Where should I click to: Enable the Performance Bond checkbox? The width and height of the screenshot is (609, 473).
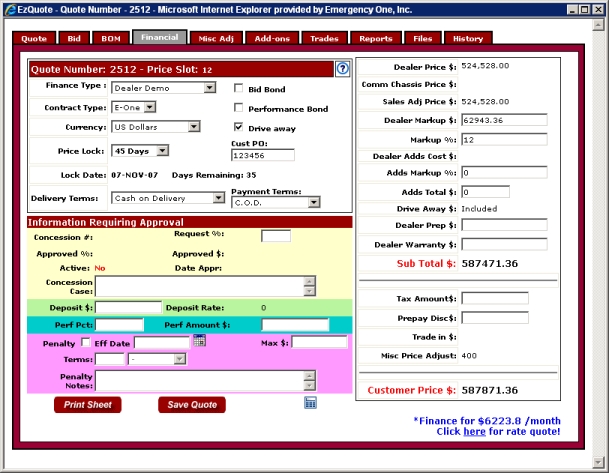(x=238, y=108)
